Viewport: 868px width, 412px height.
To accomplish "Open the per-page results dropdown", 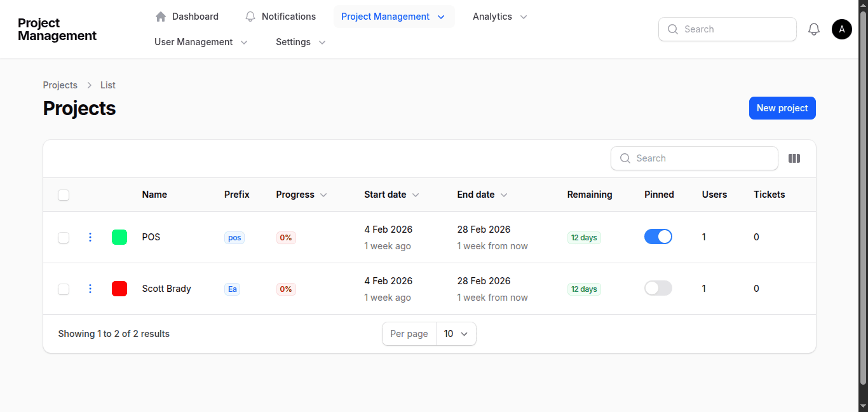I will (x=456, y=333).
